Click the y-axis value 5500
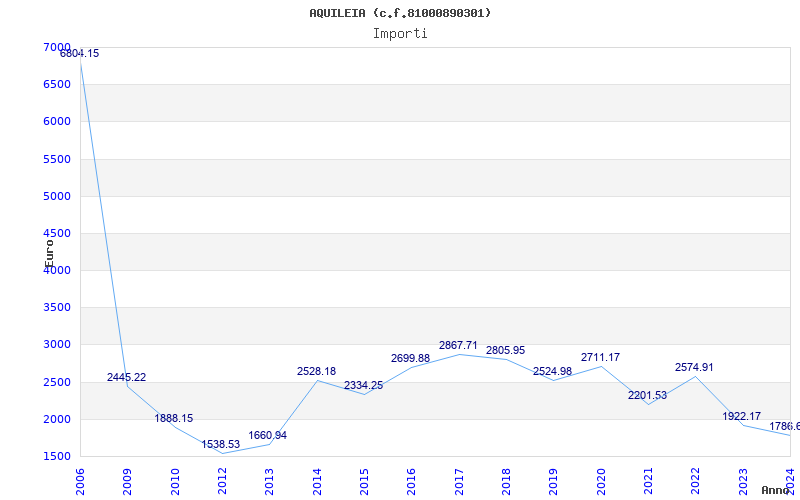Viewport: 800px width, 500px height. pos(57,159)
